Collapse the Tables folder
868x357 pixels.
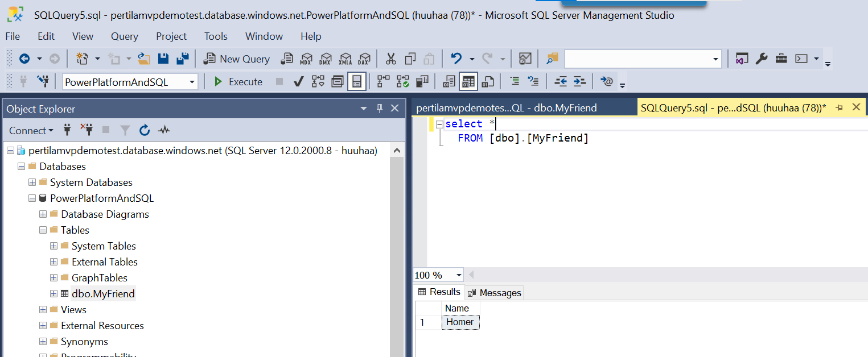point(43,230)
